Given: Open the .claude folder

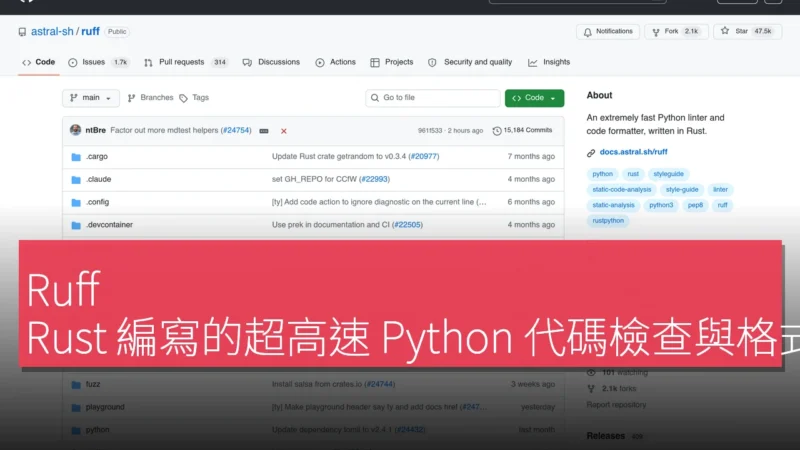Looking at the screenshot, I should 98,180.
